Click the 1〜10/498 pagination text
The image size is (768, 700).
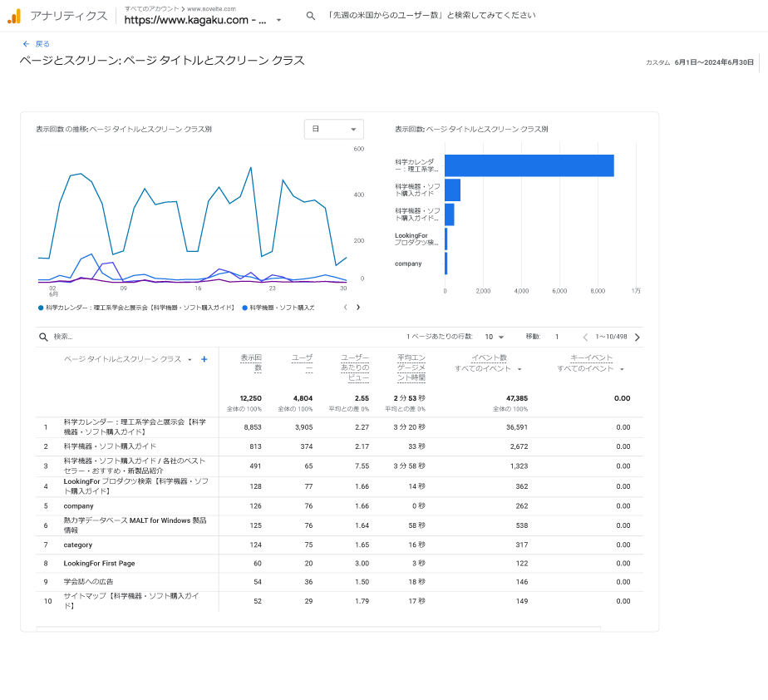tap(611, 337)
